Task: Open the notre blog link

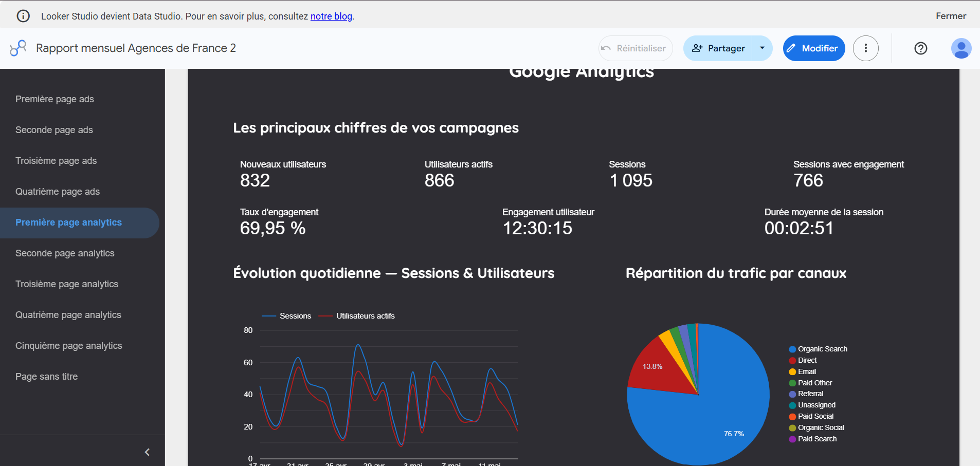Action: (331, 16)
